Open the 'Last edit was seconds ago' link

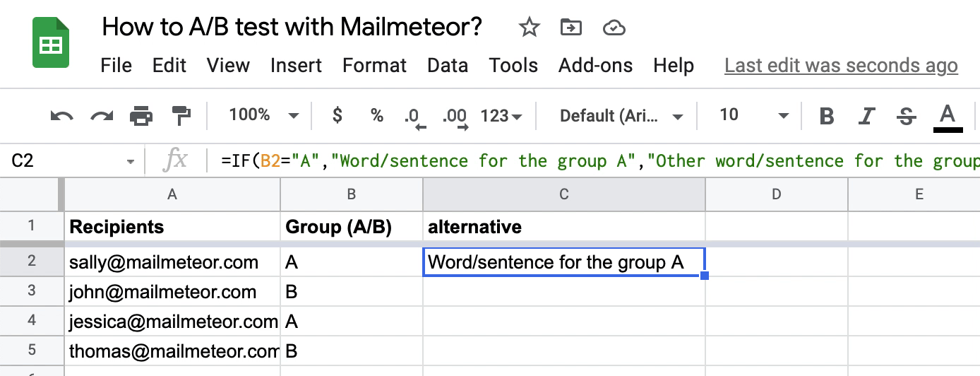click(841, 66)
